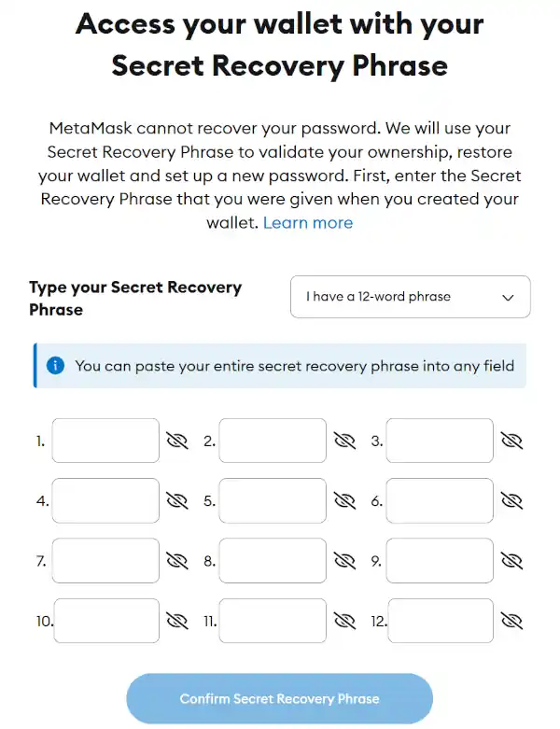The width and height of the screenshot is (560, 729).
Task: Toggle visibility for word 7
Action: click(x=177, y=561)
